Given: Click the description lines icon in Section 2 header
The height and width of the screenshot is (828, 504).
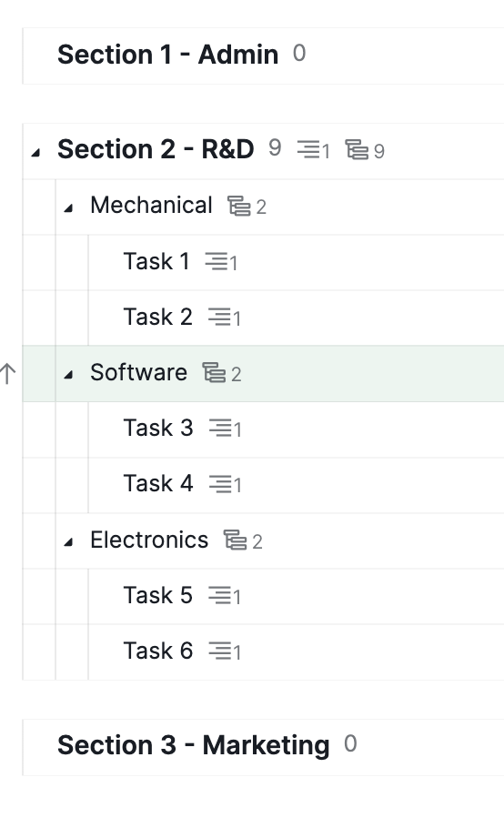Looking at the screenshot, I should coord(308,149).
